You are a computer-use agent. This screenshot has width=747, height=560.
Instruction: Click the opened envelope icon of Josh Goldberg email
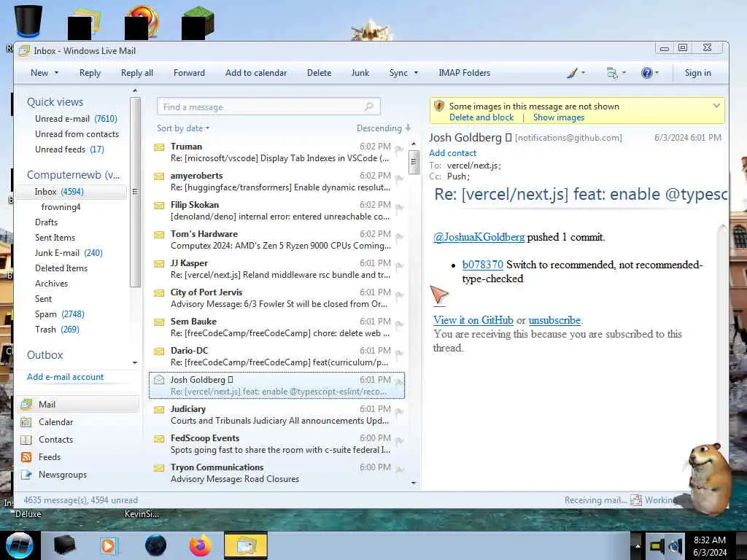159,379
